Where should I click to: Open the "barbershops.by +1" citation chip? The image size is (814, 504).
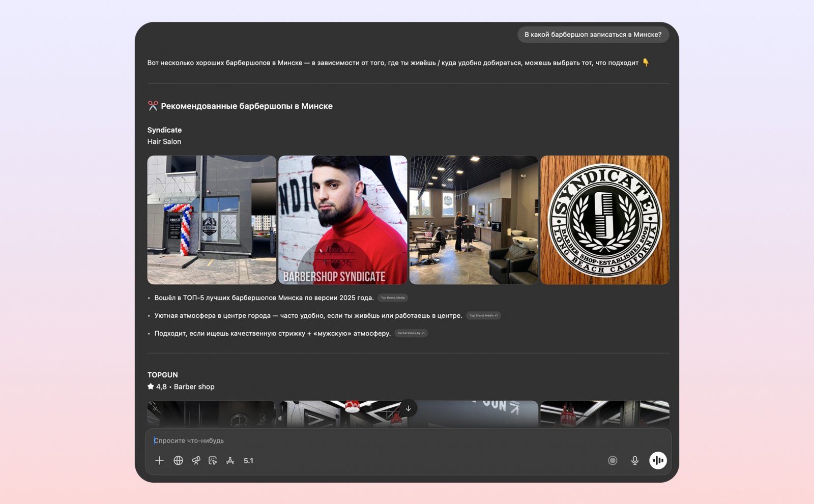pyautogui.click(x=411, y=334)
